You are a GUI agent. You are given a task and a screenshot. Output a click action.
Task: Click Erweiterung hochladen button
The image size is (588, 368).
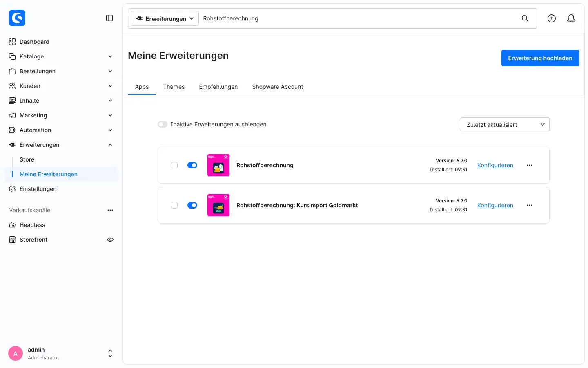[x=540, y=58]
